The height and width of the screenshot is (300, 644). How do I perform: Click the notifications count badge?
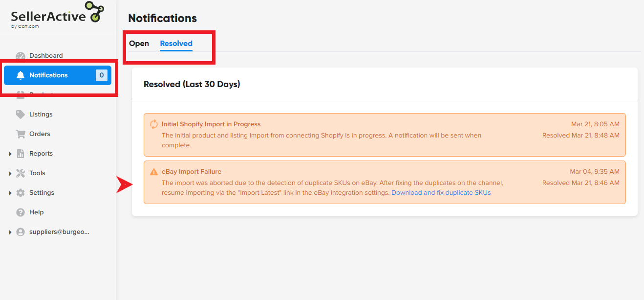(101, 75)
